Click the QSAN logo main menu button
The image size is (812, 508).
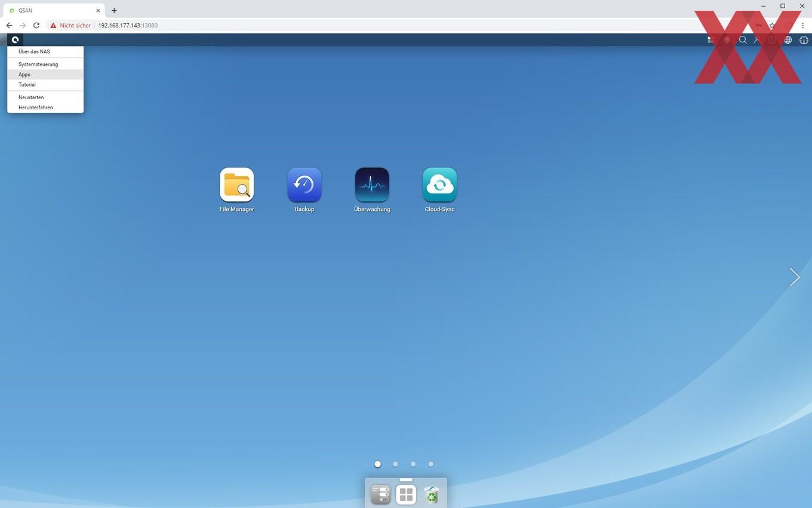pos(15,40)
